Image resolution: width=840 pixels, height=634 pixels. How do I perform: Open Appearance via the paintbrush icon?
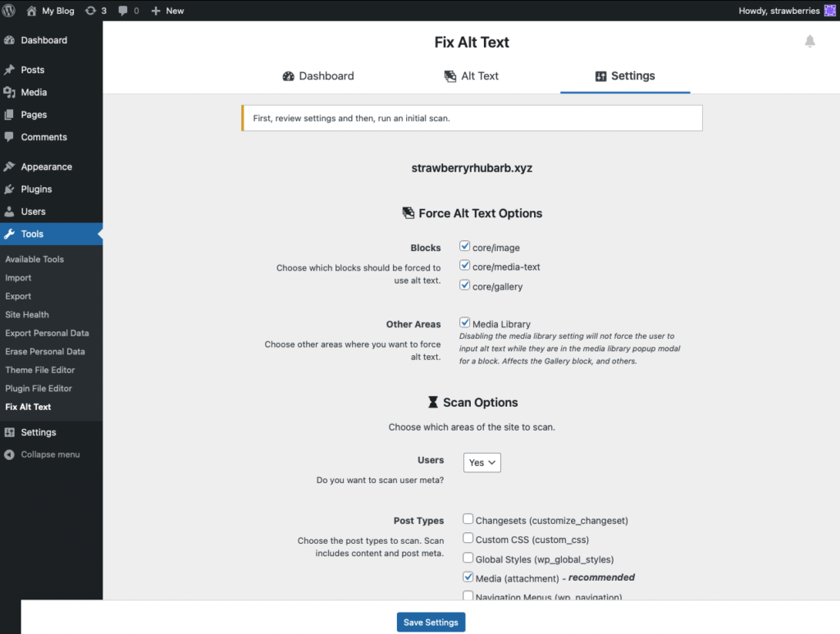click(x=10, y=166)
